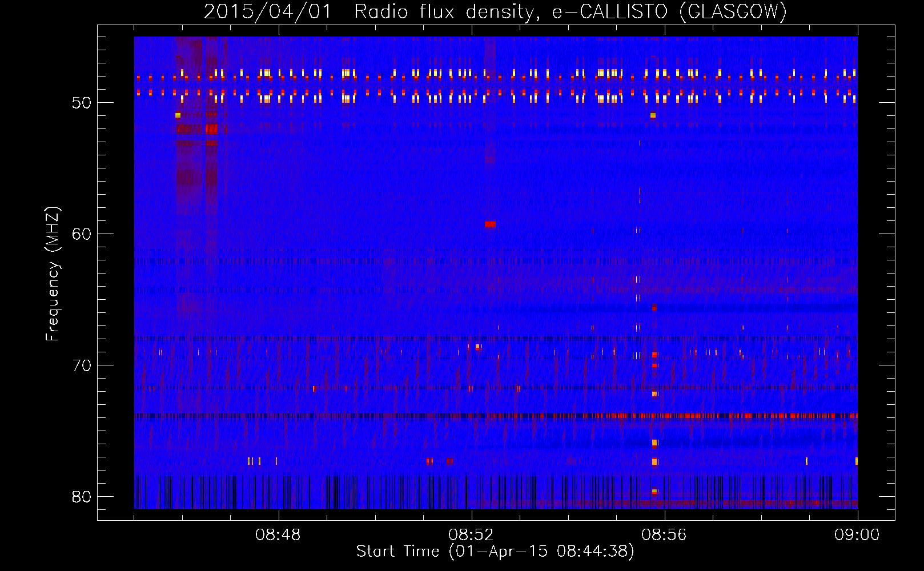Select the 80 frequency tick label
Image resolution: width=924 pixels, height=571 pixels.
tap(82, 497)
